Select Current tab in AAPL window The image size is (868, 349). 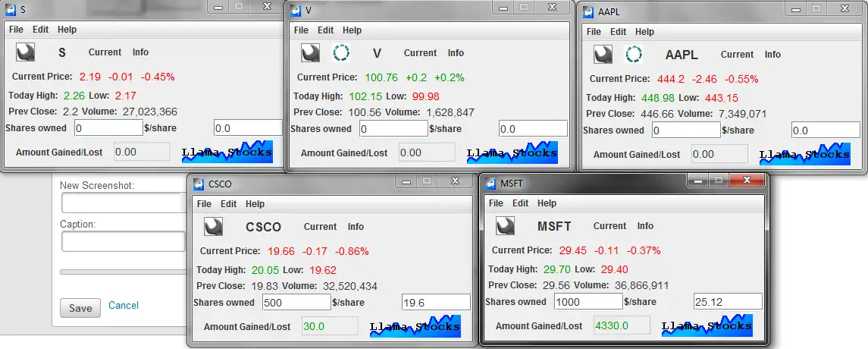738,55
